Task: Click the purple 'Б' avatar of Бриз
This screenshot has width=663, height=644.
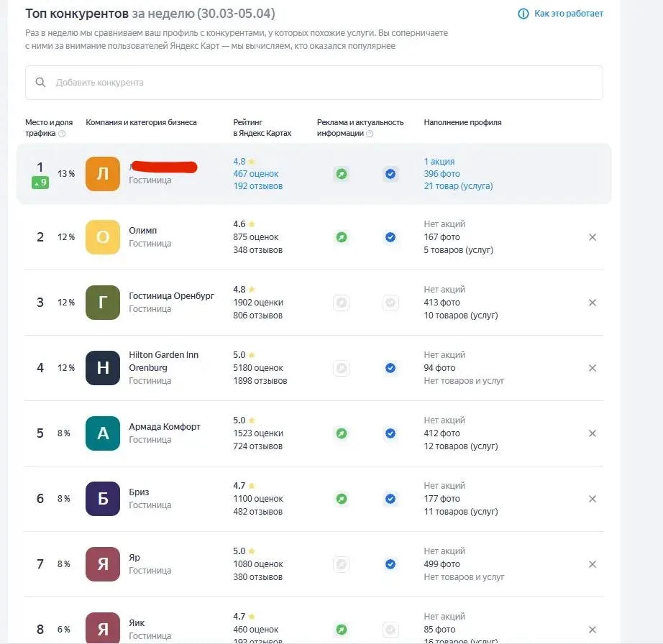Action: click(x=103, y=499)
